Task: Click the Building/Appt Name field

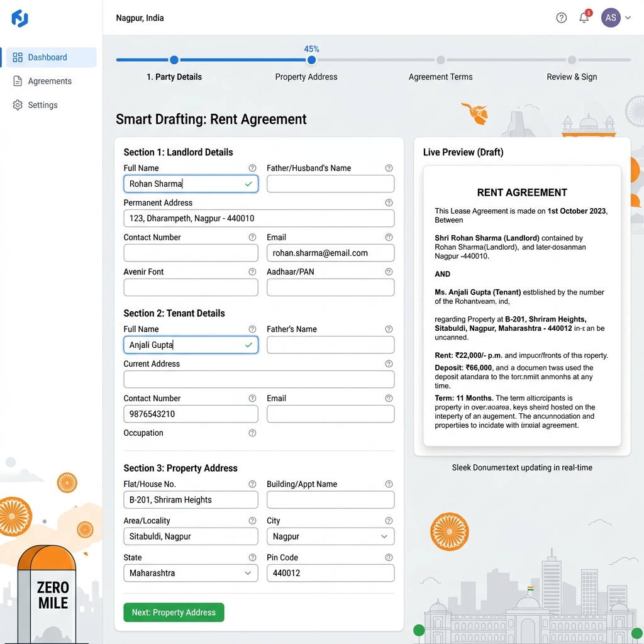Action: pyautogui.click(x=330, y=499)
